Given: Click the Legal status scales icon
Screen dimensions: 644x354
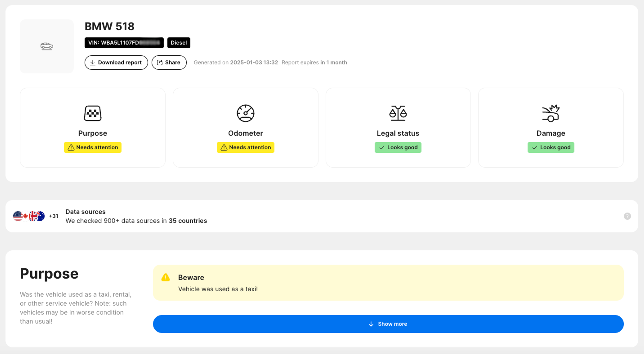Looking at the screenshot, I should [x=398, y=113].
